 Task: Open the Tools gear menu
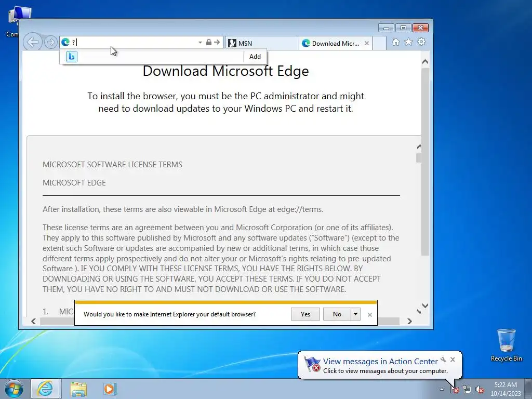pyautogui.click(x=421, y=42)
